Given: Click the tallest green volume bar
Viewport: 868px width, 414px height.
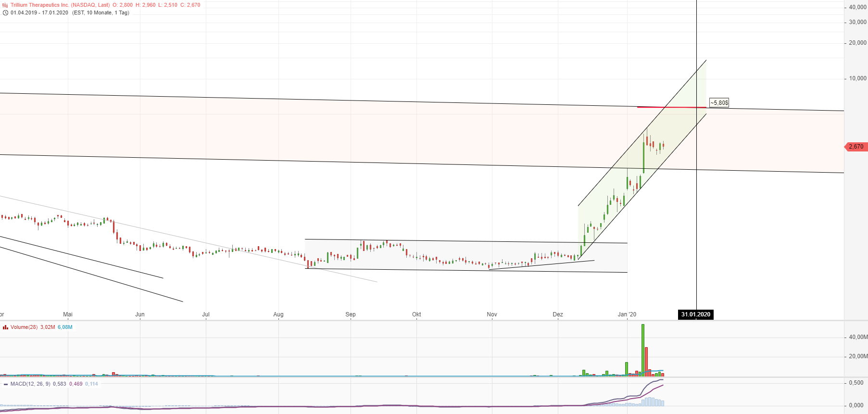Looking at the screenshot, I should point(643,349).
